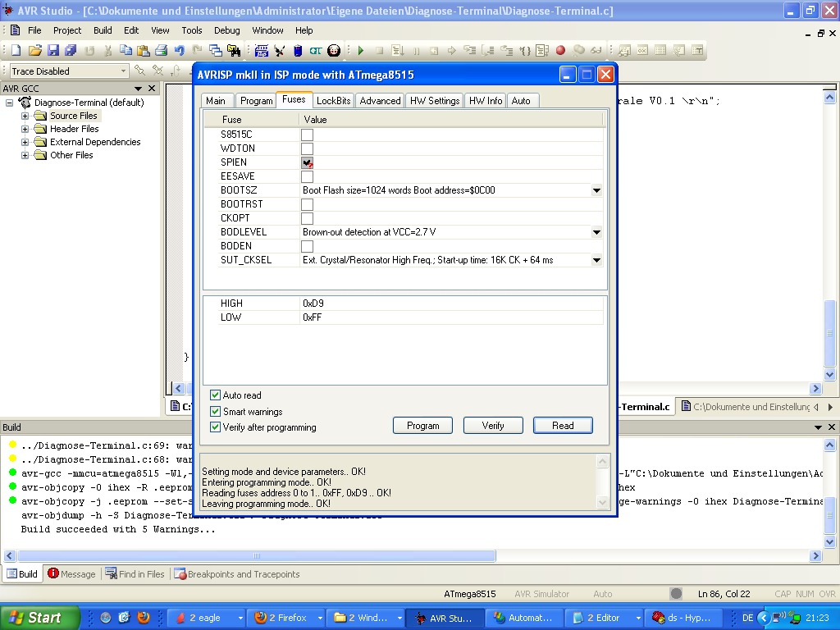Switch to the Find in Files output tab

click(135, 573)
